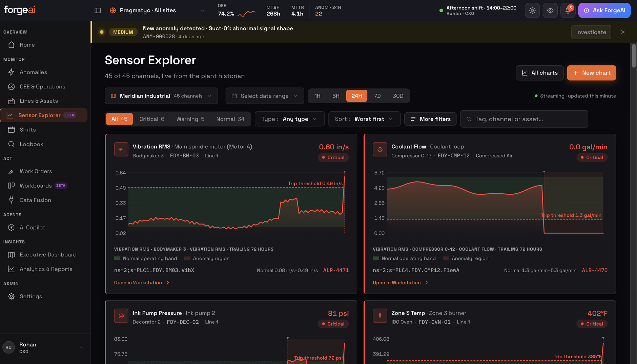
Task: Open Executive Dashboard in sidebar
Action: [44, 255]
